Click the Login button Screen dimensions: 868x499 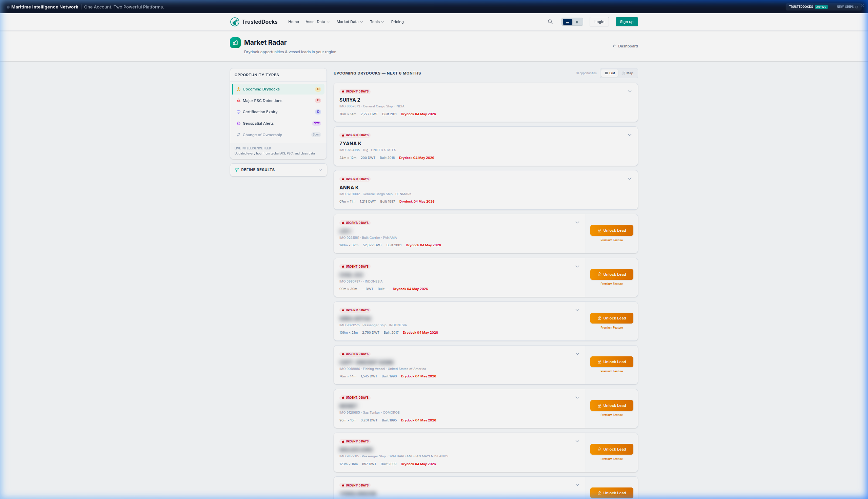click(599, 22)
